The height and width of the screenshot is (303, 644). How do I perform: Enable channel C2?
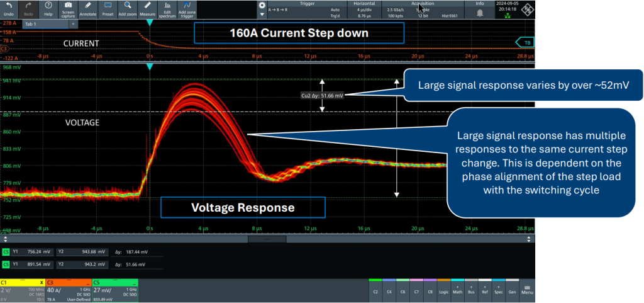point(375,290)
